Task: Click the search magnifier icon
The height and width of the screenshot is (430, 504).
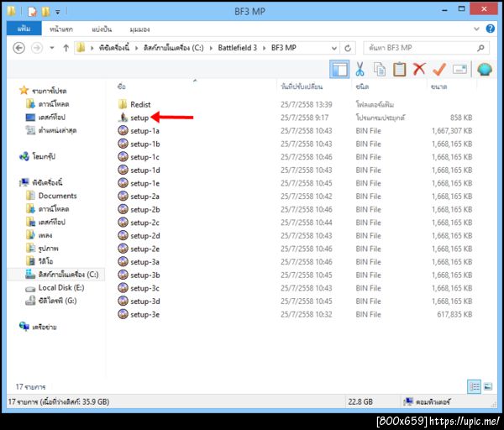Action: pyautogui.click(x=480, y=48)
